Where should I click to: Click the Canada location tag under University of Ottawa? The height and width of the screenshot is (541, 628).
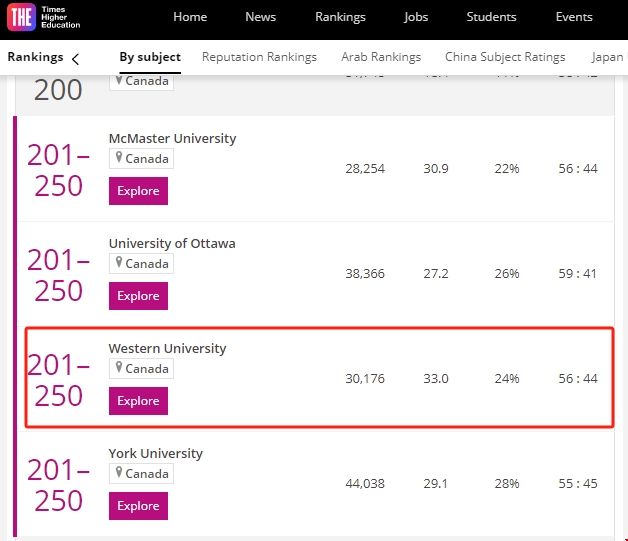click(x=141, y=264)
